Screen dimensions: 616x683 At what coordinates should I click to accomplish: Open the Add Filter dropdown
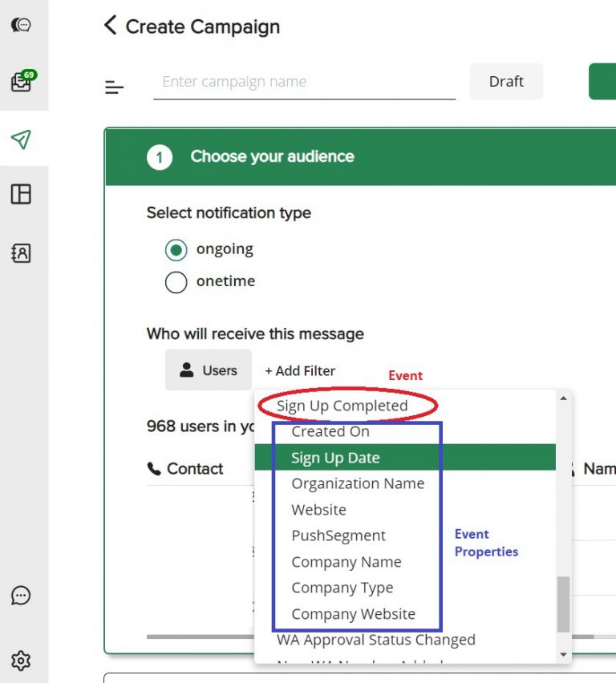pos(300,370)
